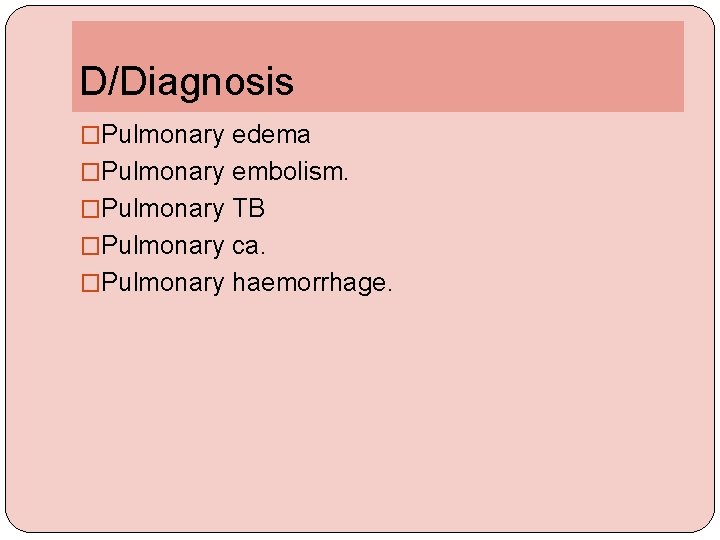720x540 pixels.
Task: Click the bullet marker before Pulmonary TB
Action: coord(90,209)
